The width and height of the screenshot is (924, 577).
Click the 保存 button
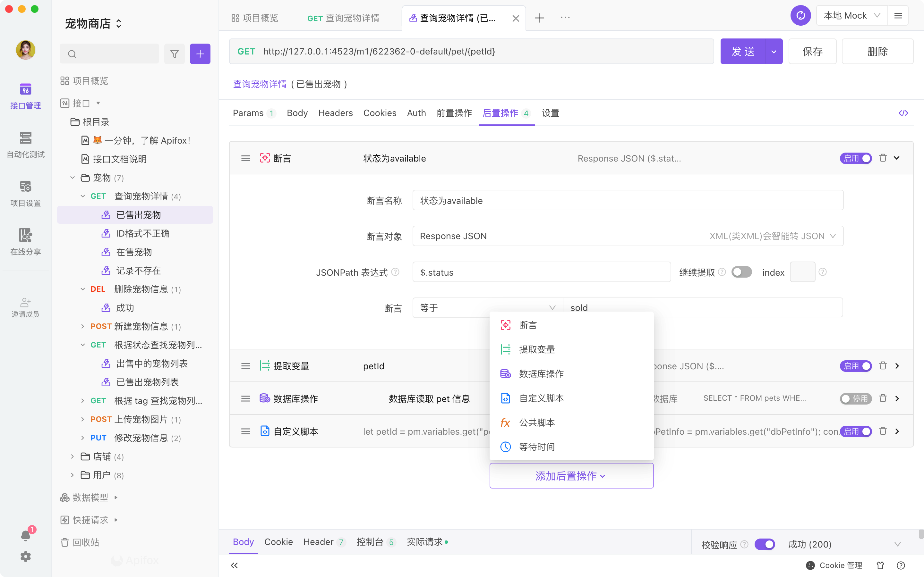(x=812, y=51)
